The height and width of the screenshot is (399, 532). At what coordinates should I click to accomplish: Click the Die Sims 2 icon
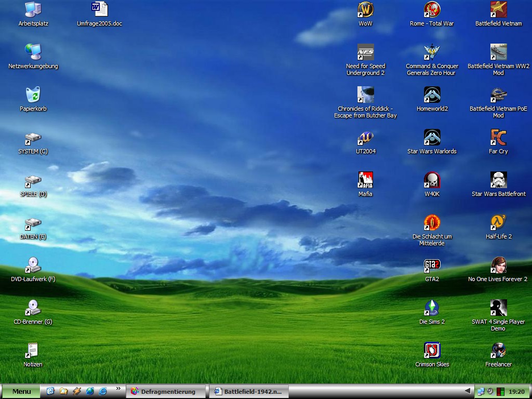(432, 308)
